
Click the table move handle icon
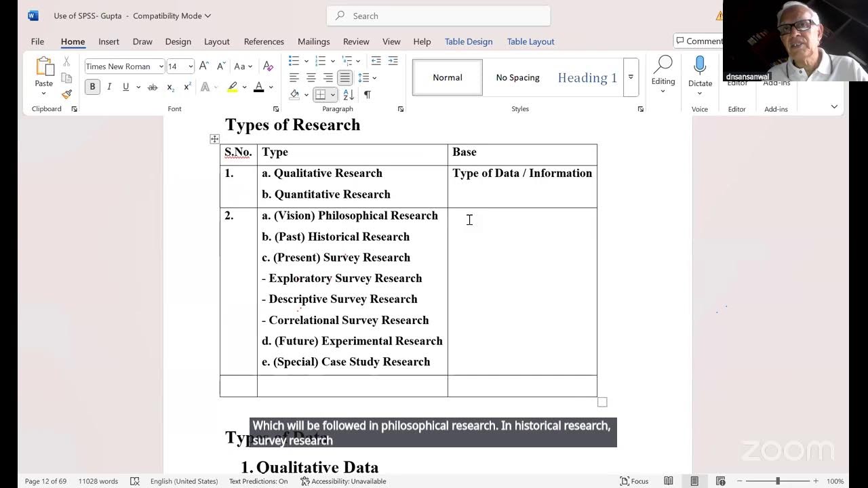pyautogui.click(x=214, y=139)
